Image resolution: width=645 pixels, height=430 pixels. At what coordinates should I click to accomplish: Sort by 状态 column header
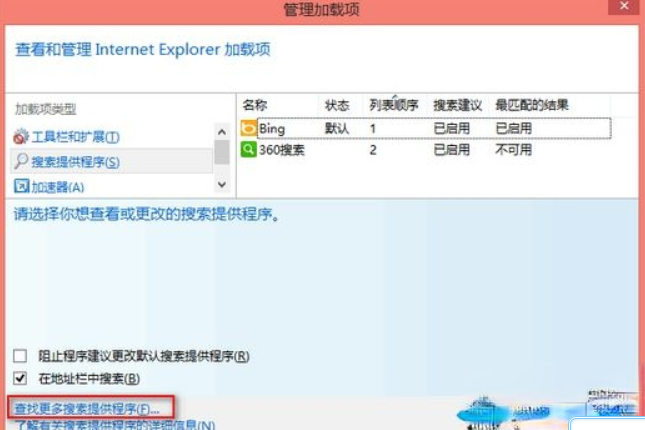click(x=337, y=105)
